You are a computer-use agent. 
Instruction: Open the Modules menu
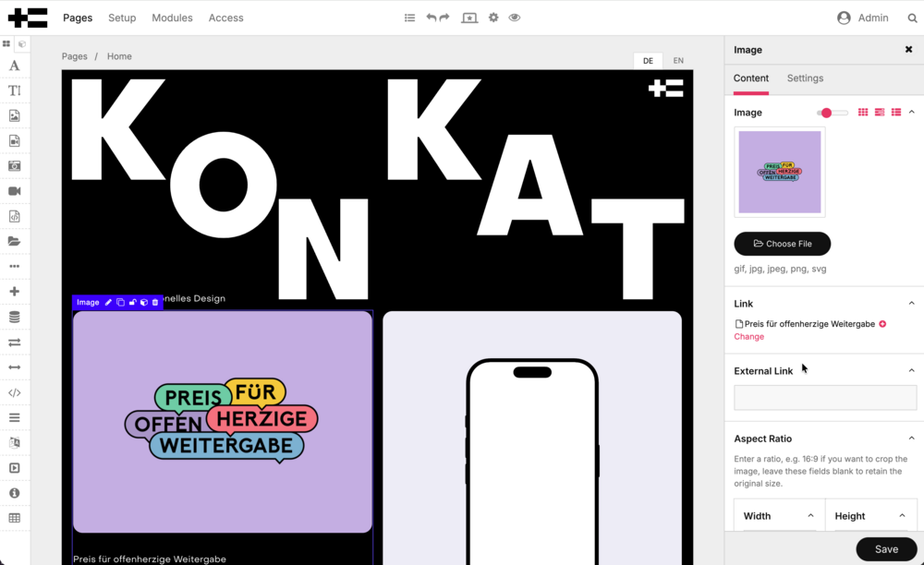pyautogui.click(x=172, y=18)
